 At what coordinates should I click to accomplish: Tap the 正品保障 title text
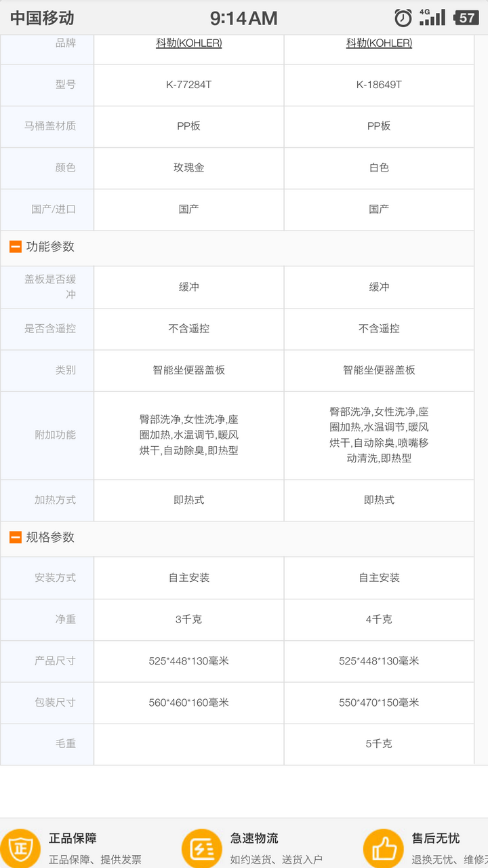click(x=73, y=839)
